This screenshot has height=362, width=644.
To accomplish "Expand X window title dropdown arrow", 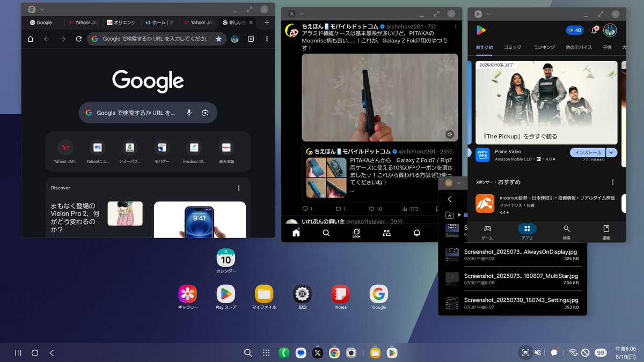I will click(x=302, y=13).
